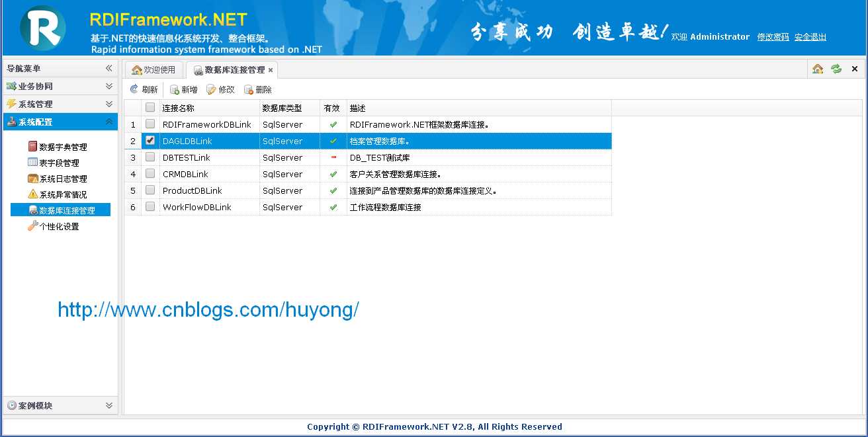
Task: Click the 修改密码 link
Action: pyautogui.click(x=773, y=37)
